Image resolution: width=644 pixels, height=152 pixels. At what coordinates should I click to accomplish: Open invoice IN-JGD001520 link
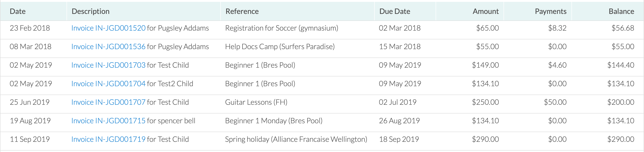coord(108,28)
